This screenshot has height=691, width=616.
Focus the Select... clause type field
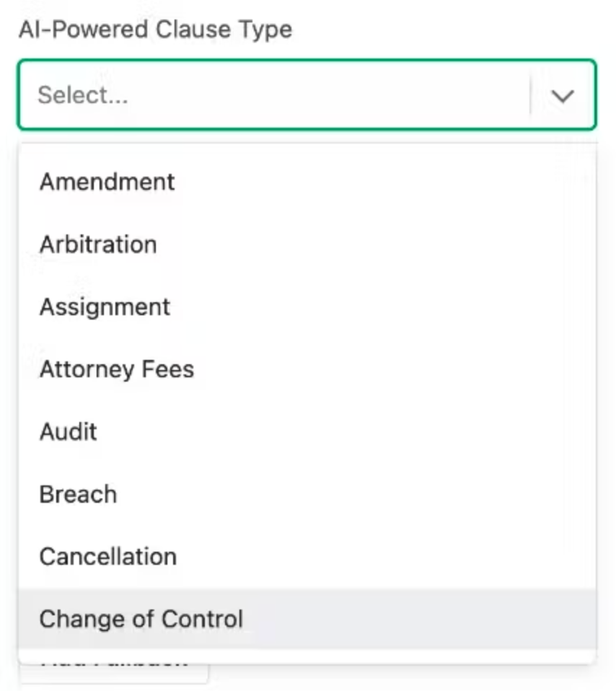click(307, 94)
